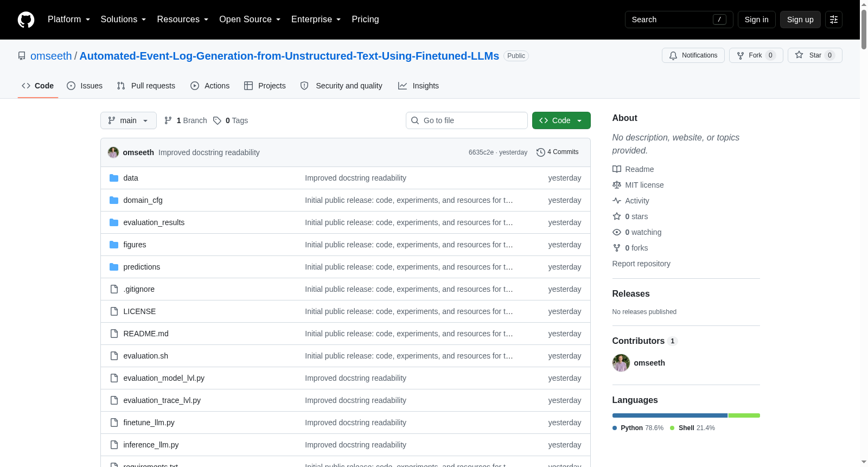This screenshot has height=467, width=868.
Task: Click the commit history clock icon
Action: tap(540, 152)
